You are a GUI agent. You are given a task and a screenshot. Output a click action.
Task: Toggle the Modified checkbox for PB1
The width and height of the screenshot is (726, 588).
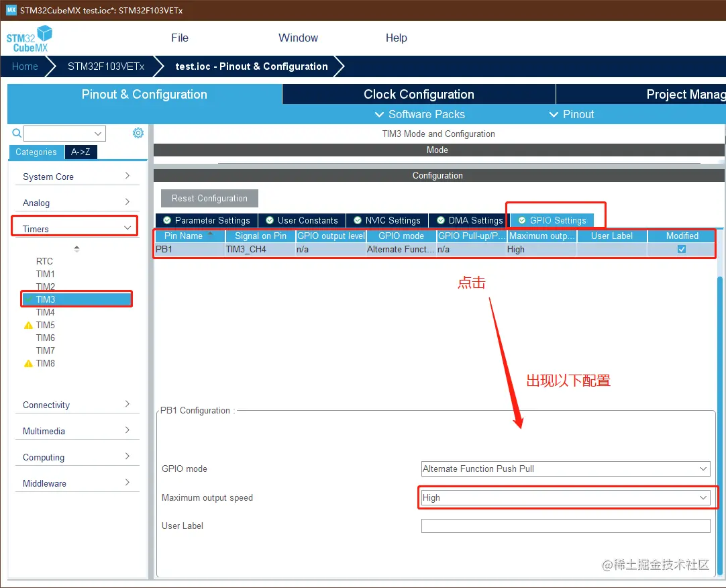[x=682, y=249]
